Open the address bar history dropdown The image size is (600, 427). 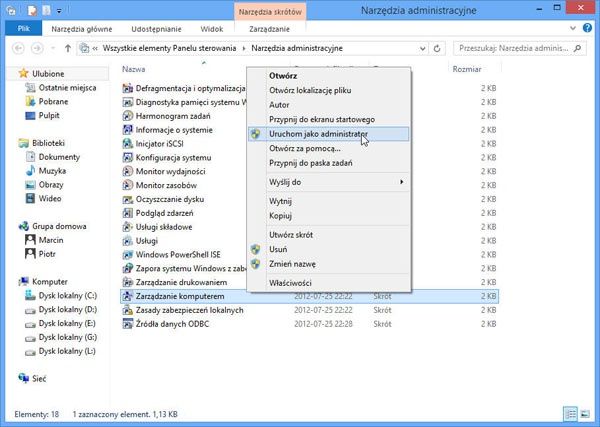(x=422, y=48)
